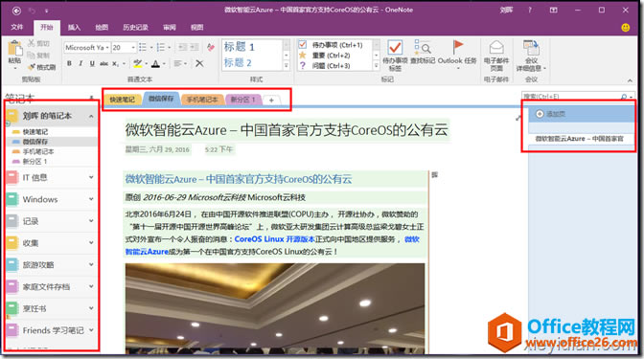Screen dimensions: 644x359
Task: Apply the 标题 2 style
Action: (x=238, y=63)
